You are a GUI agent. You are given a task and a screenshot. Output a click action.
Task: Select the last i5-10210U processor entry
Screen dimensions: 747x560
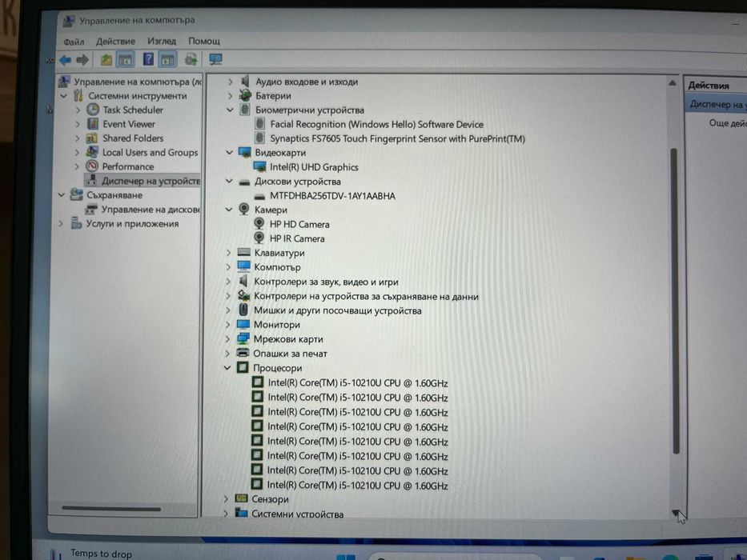coord(357,486)
